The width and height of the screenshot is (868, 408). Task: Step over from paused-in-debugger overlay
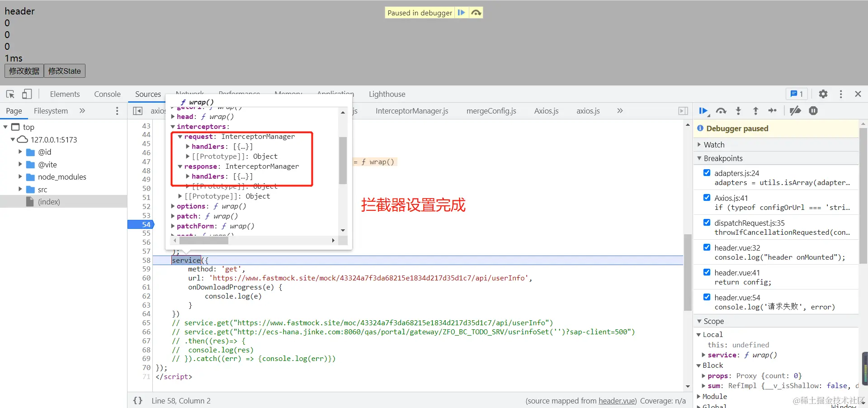tap(476, 13)
